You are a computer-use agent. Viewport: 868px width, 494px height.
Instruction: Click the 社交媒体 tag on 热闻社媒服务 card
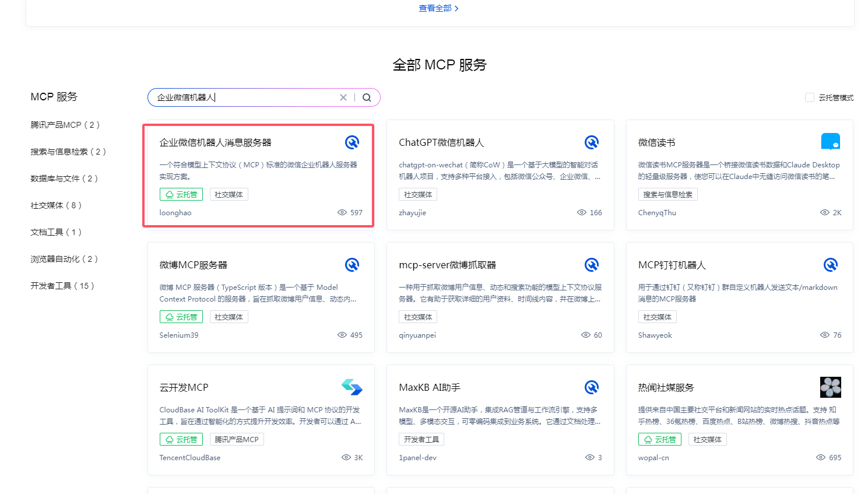click(x=708, y=439)
